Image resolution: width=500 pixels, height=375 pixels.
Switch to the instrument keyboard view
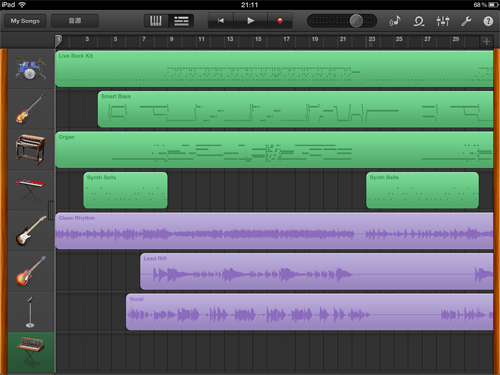click(x=156, y=21)
